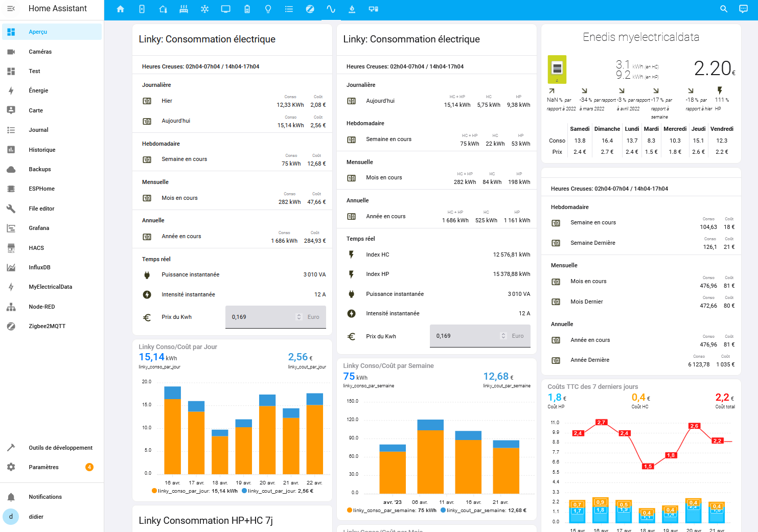Go to Paramètres settings
758x532 pixels.
click(43, 467)
